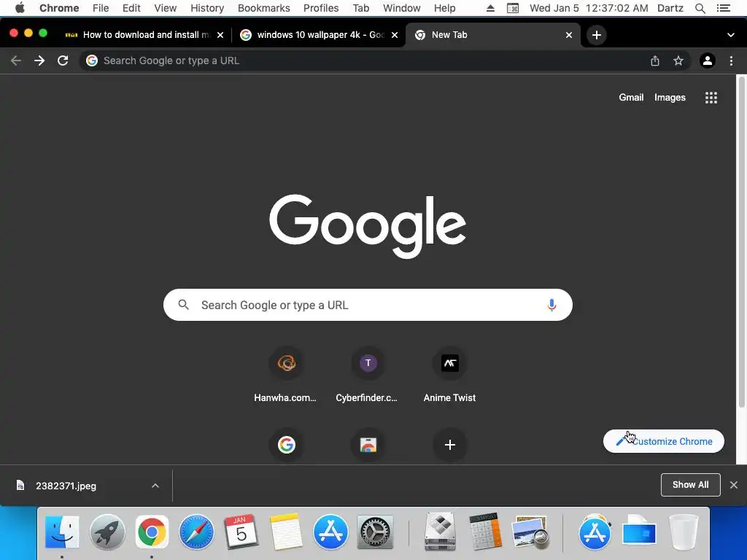Open Notes from the dock
Screen dimensions: 747x560
pyautogui.click(x=286, y=532)
